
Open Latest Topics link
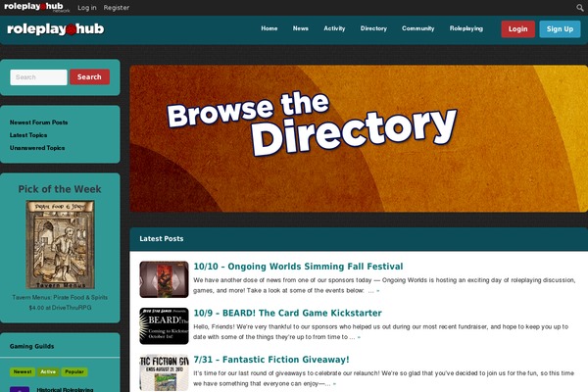point(28,135)
